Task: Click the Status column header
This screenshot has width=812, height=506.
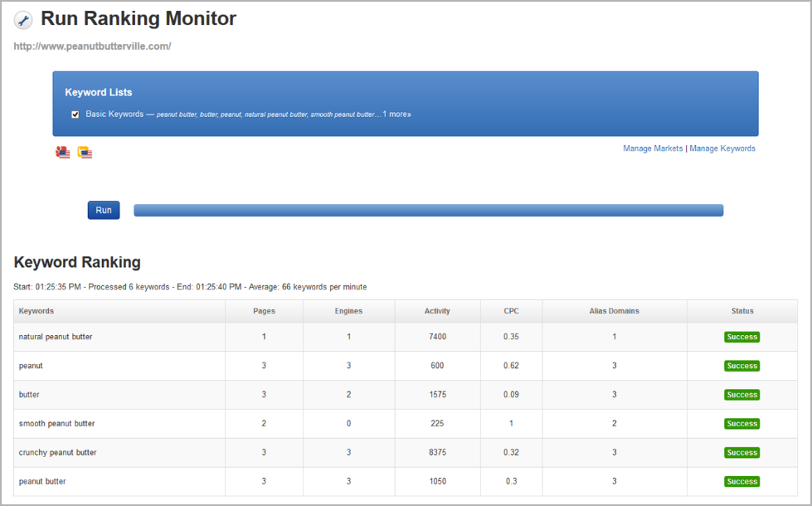Action: pos(742,311)
